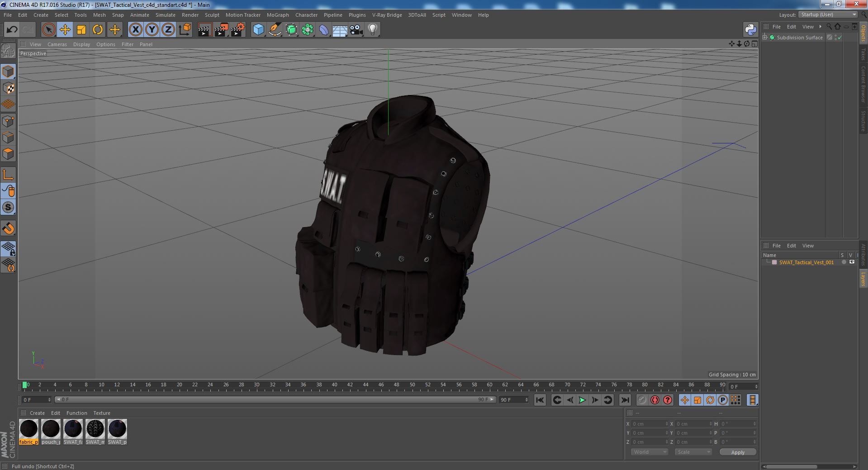Switch to Points mode
The height and width of the screenshot is (470, 868).
(8, 121)
